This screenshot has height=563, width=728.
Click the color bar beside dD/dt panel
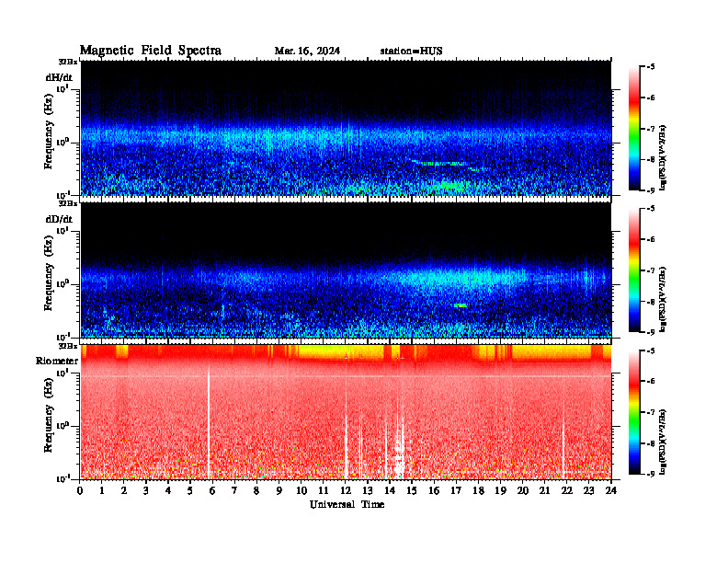[633, 270]
